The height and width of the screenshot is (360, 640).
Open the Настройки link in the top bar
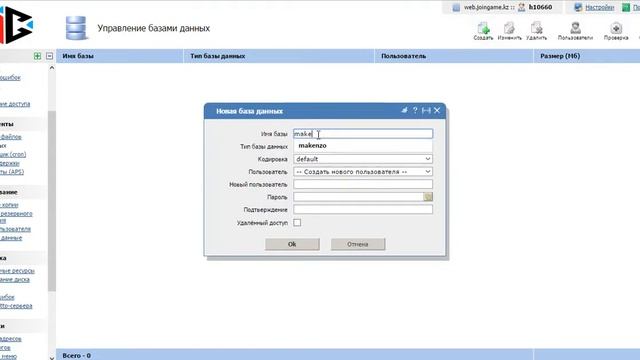pos(600,7)
